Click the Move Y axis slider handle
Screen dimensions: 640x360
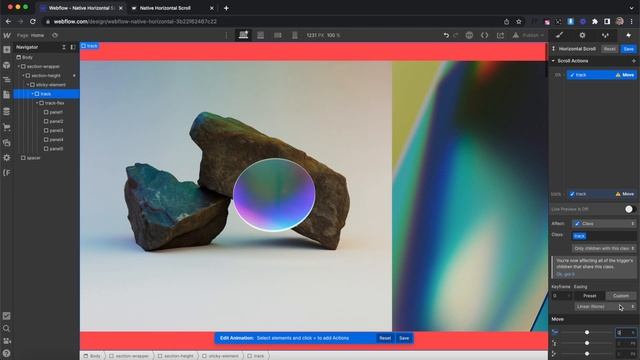(587, 343)
